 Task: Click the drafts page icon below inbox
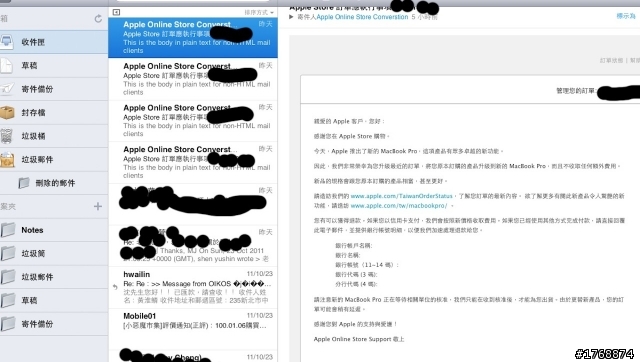coord(7,65)
